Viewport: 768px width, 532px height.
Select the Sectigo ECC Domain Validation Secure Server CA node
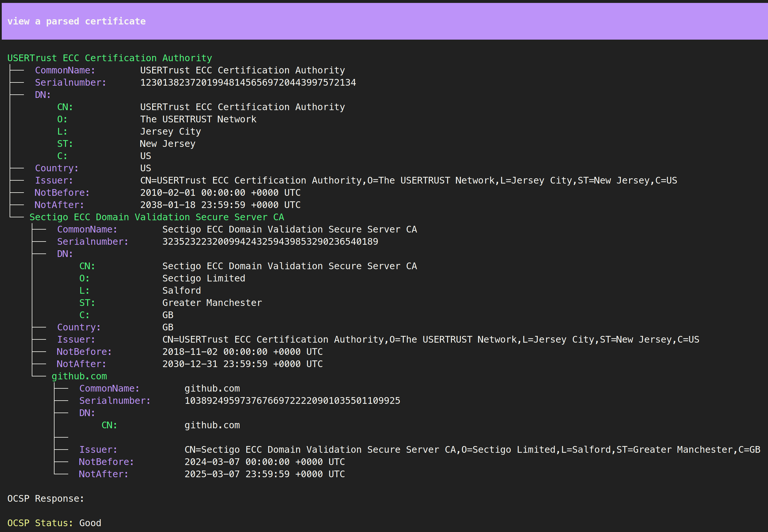(x=157, y=217)
